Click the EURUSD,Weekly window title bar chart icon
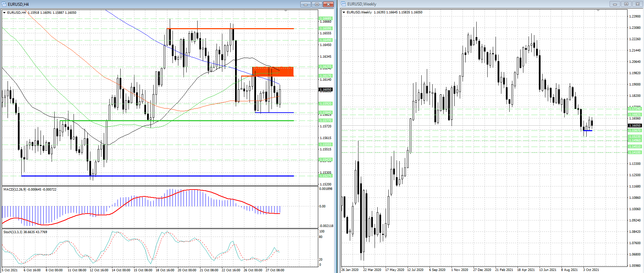The width and height of the screenshot is (644, 273). [x=344, y=4]
